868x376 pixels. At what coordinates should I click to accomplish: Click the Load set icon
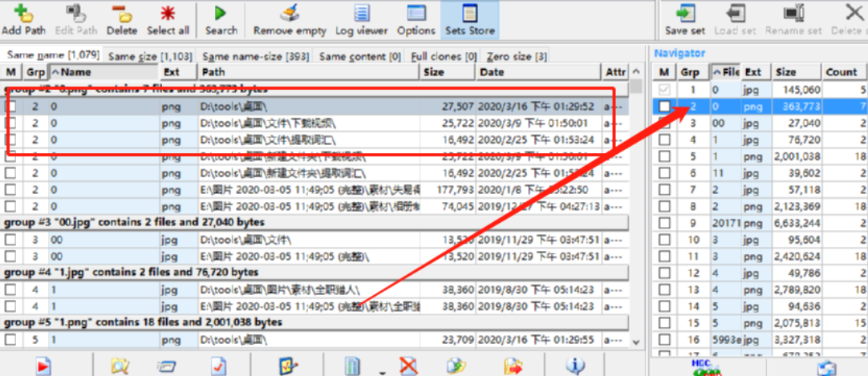click(x=735, y=13)
